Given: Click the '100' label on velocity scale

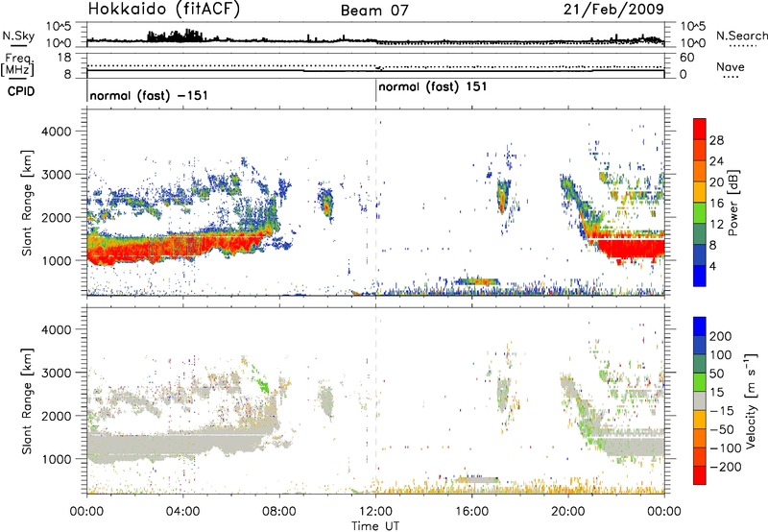Looking at the screenshot, I should point(721,354).
